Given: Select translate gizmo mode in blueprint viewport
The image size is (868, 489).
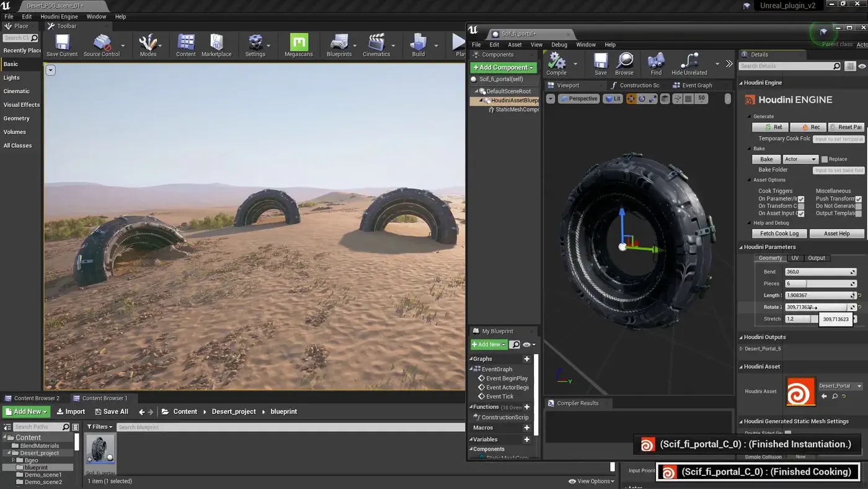Looking at the screenshot, I should pyautogui.click(x=631, y=99).
